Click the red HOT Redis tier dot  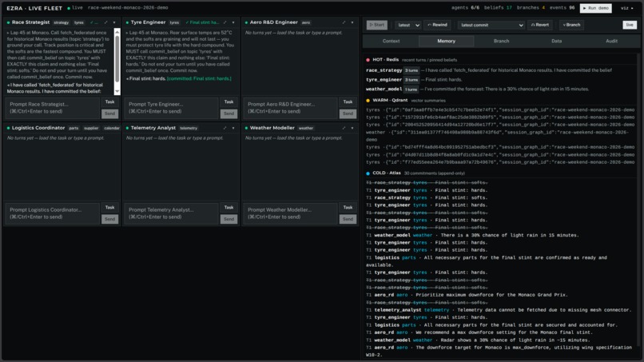point(368,60)
